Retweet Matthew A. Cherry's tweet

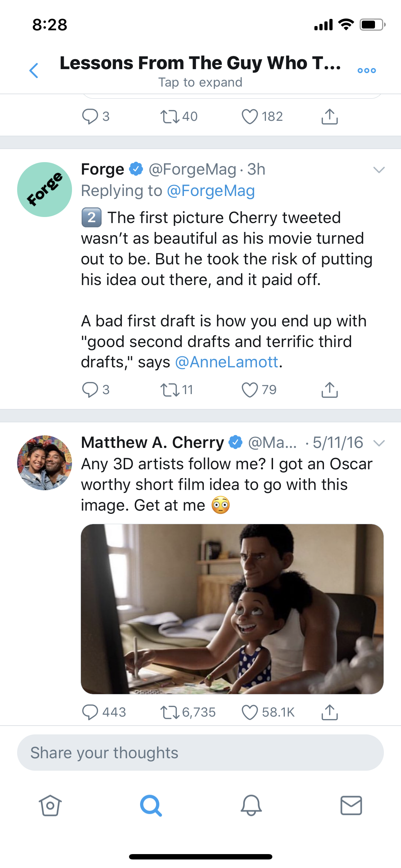pyautogui.click(x=170, y=712)
